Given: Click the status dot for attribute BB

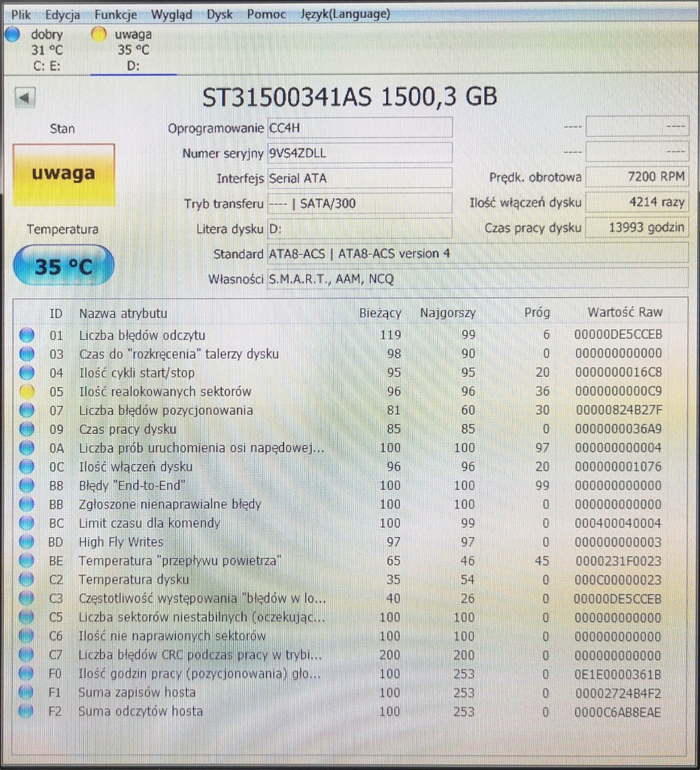Looking at the screenshot, I should click(27, 505).
